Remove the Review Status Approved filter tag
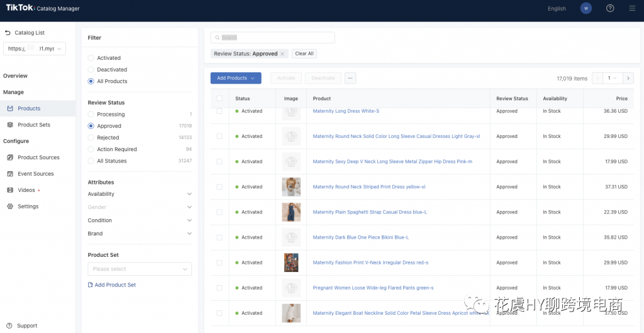The width and height of the screenshot is (644, 333). coord(282,54)
